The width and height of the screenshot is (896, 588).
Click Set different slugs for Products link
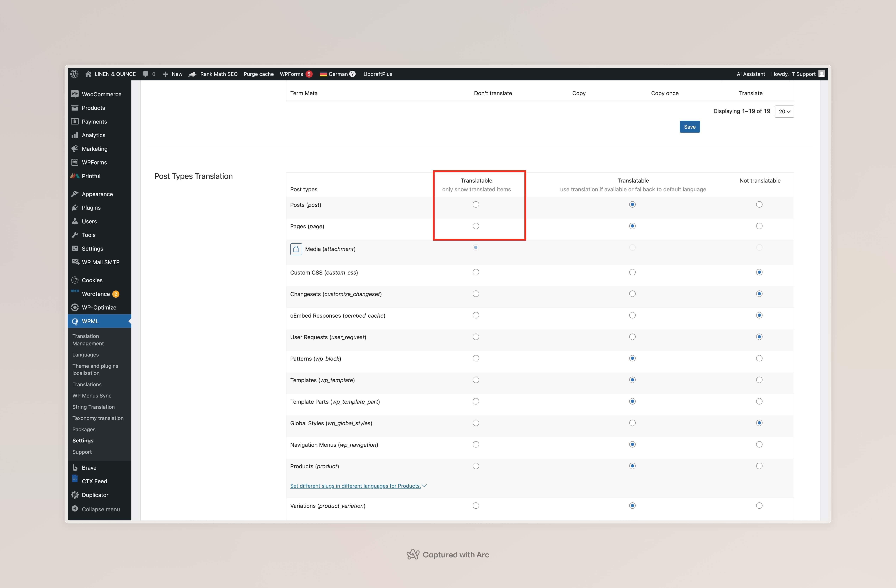click(355, 486)
